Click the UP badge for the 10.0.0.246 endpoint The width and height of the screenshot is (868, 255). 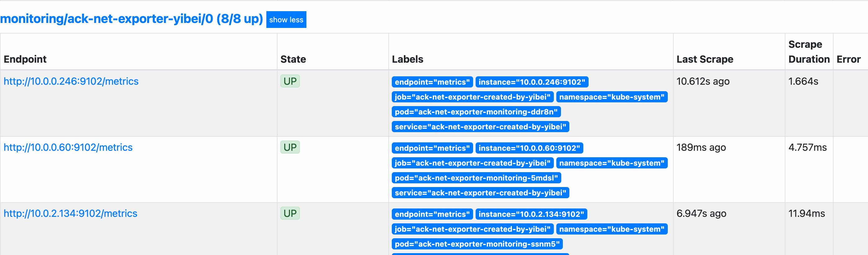[x=290, y=81]
